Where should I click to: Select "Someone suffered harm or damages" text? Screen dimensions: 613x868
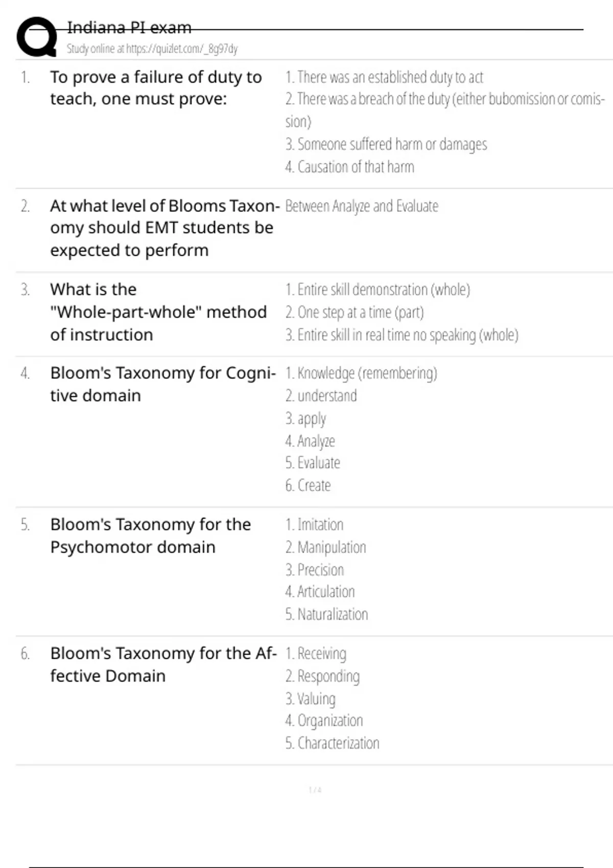[386, 144]
